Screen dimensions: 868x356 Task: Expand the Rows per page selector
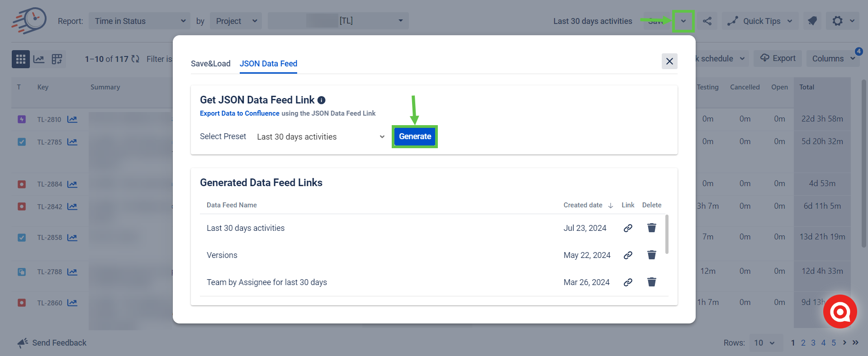click(764, 343)
